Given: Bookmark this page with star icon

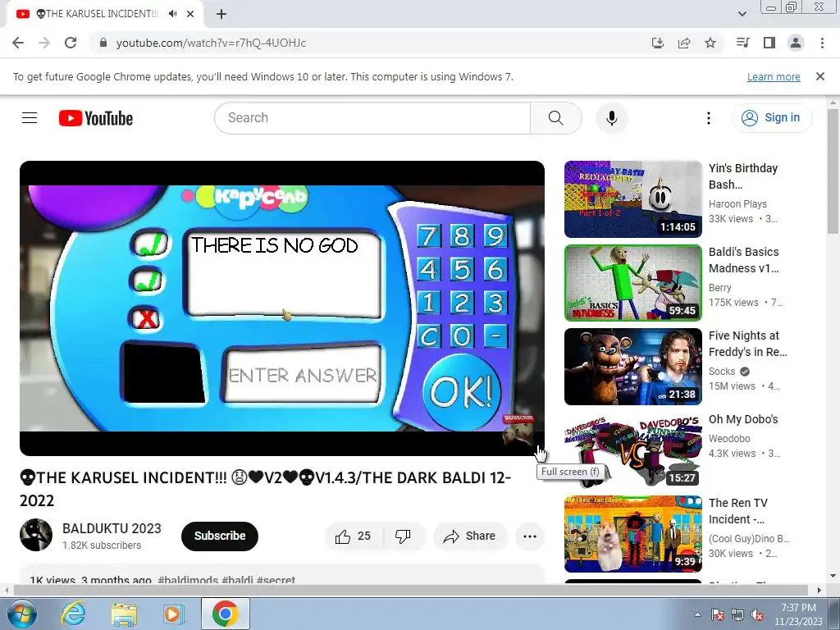Looking at the screenshot, I should point(710,43).
